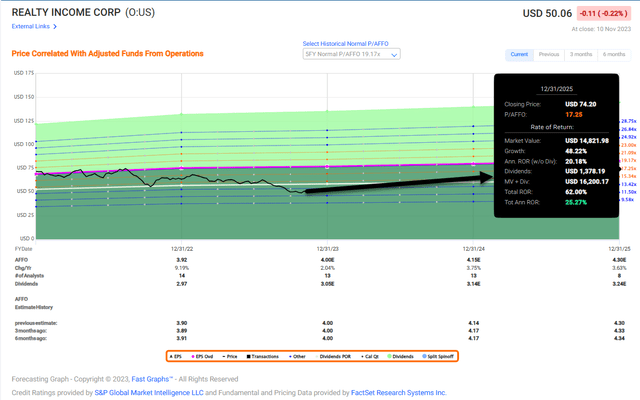Click Dividends value 2.97

182,284
